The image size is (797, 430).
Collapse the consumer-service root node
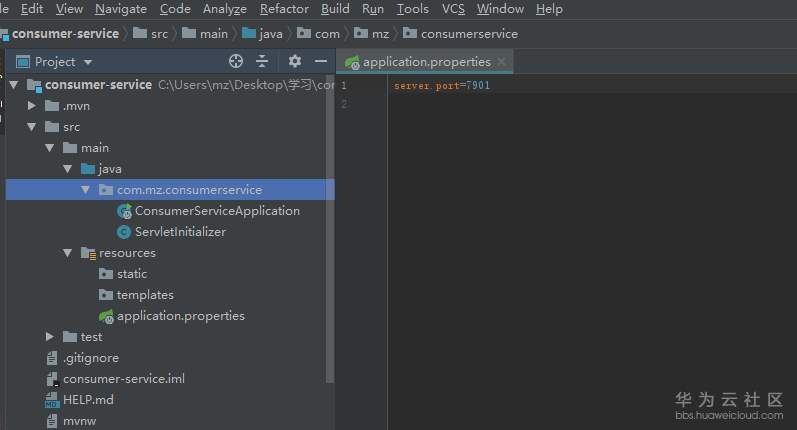pyautogui.click(x=14, y=85)
